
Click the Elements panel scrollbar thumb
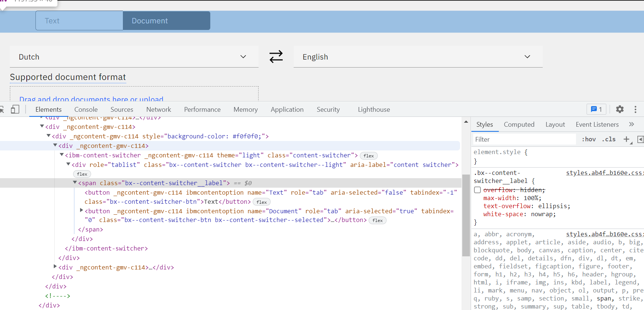point(466,215)
